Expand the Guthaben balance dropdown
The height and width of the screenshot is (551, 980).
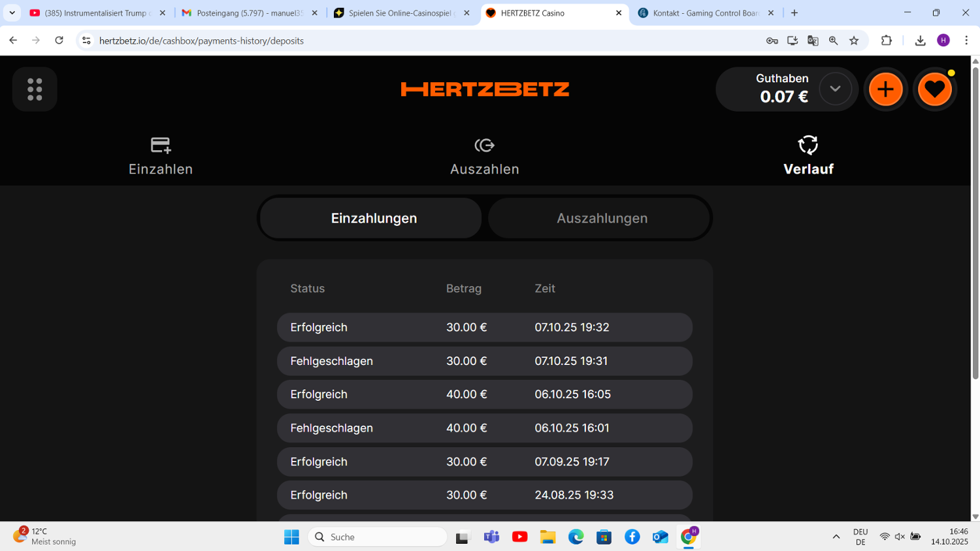click(x=835, y=89)
